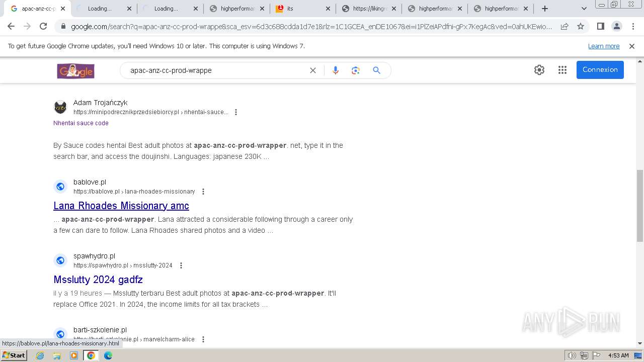
Task: Share this page icon in address bar
Action: click(565, 26)
